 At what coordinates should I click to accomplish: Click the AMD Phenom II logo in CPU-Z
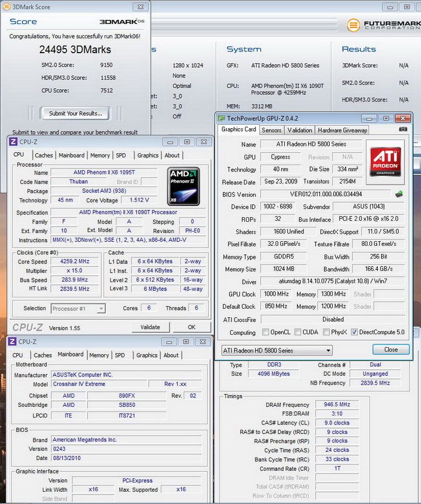[x=183, y=186]
